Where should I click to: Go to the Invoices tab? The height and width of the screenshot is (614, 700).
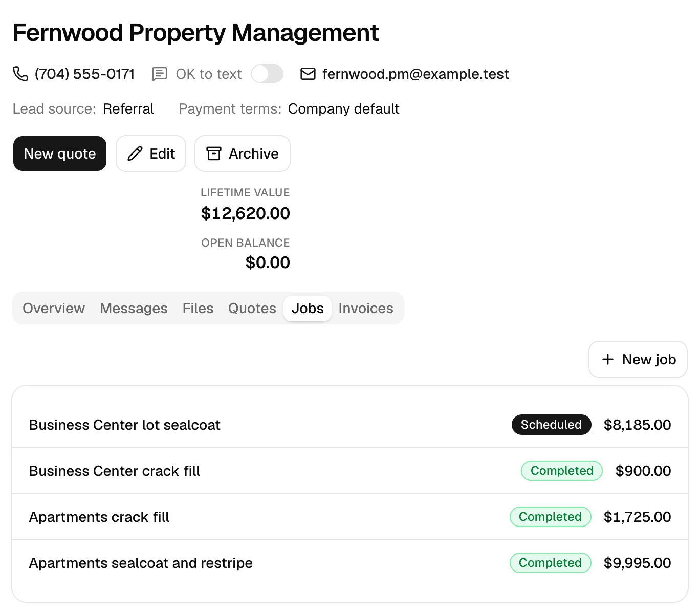point(366,308)
